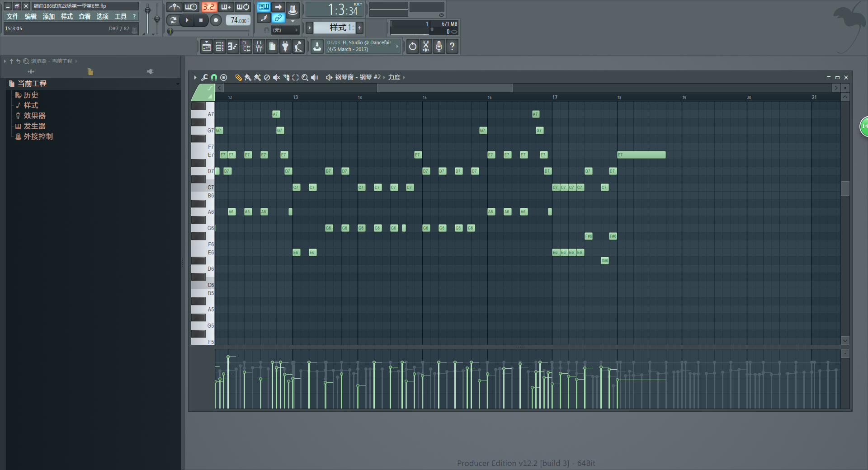Select the mute tool in piano roll
Viewport: 868px width, 470px height.
point(276,78)
